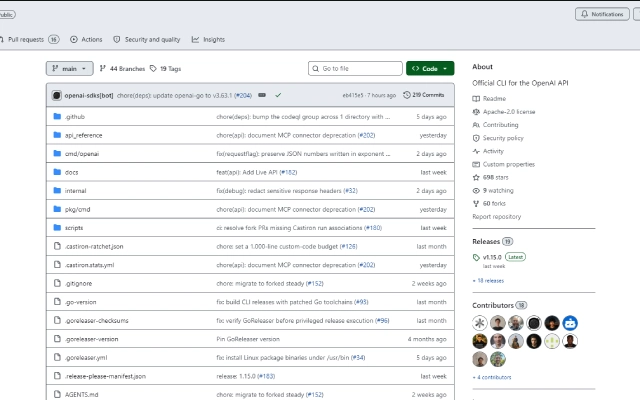The image size is (640, 400).
Task: Open the internal folder
Action: [x=76, y=191]
